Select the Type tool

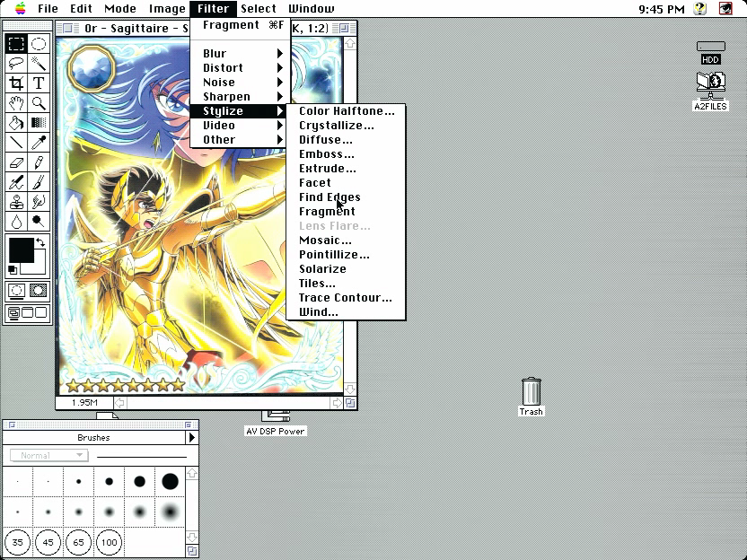(x=39, y=83)
